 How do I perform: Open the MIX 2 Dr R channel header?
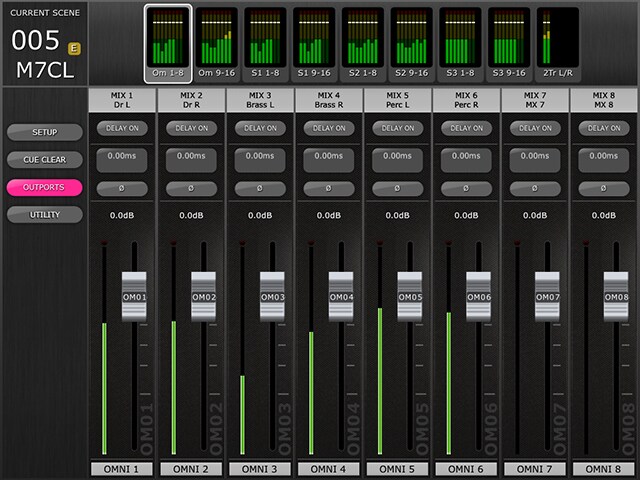[x=191, y=100]
